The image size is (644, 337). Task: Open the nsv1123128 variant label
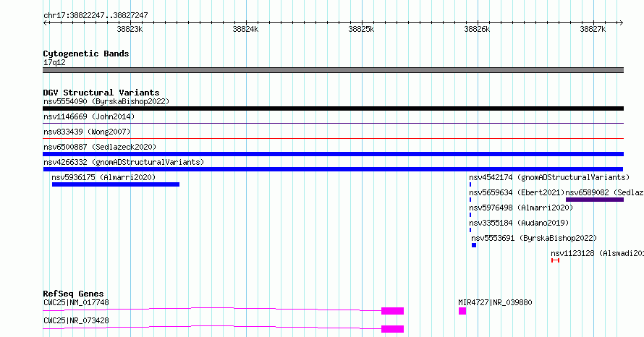coord(597,253)
